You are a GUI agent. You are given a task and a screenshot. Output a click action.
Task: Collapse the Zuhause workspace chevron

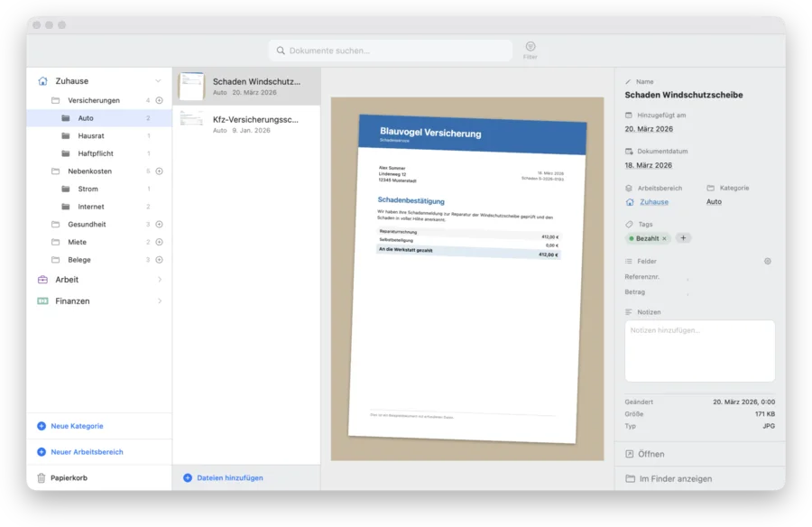pyautogui.click(x=158, y=81)
